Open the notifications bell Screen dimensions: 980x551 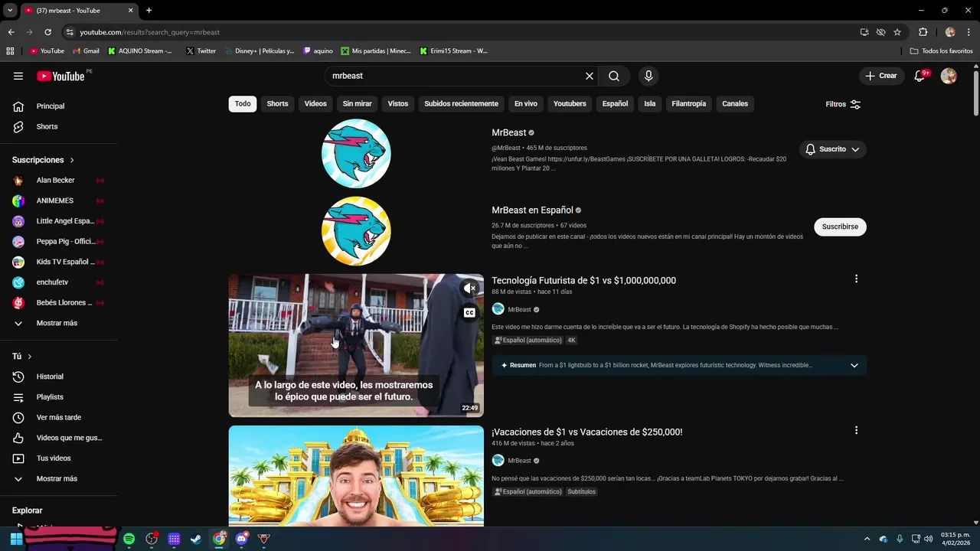pyautogui.click(x=920, y=76)
